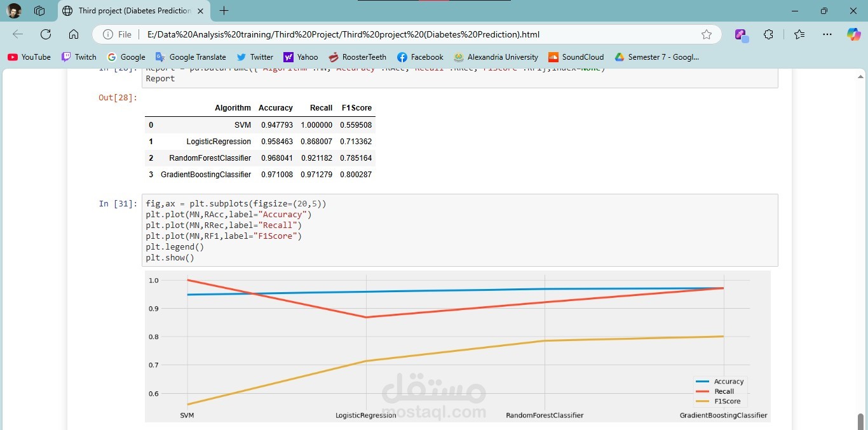The height and width of the screenshot is (430, 868).
Task: Open RoosterTeeth bookmark
Action: tap(357, 57)
